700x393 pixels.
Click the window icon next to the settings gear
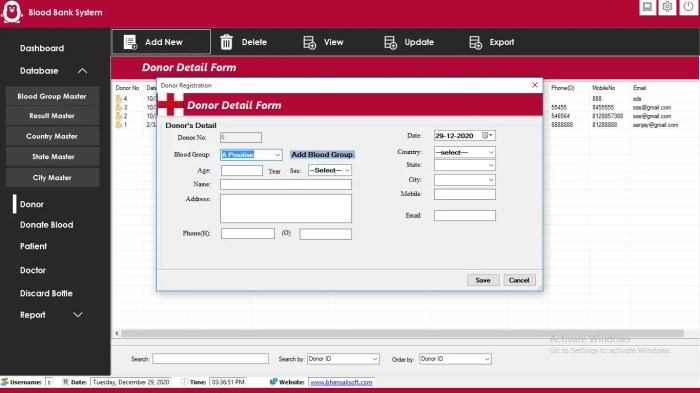[647, 7]
